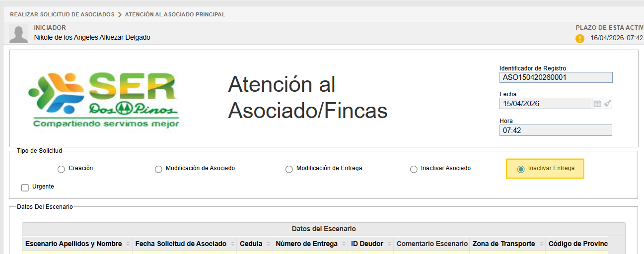
Task: Select the Inactivar Entrega radio button
Action: click(x=521, y=169)
